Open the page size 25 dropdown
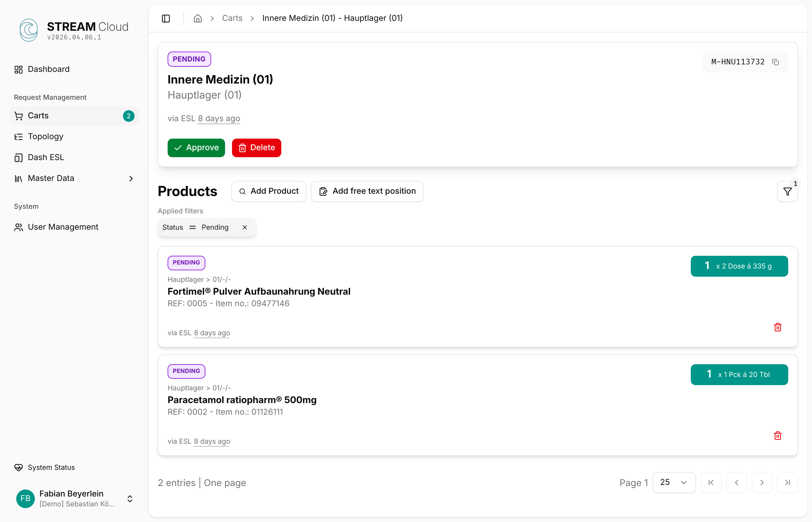The image size is (812, 522). [x=674, y=482]
